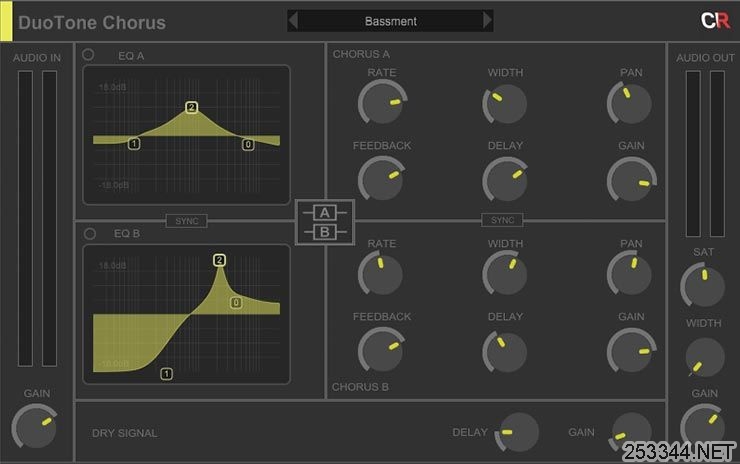The height and width of the screenshot is (464, 740).
Task: Click the Chorus A DELAY knob
Action: pyautogui.click(x=505, y=179)
